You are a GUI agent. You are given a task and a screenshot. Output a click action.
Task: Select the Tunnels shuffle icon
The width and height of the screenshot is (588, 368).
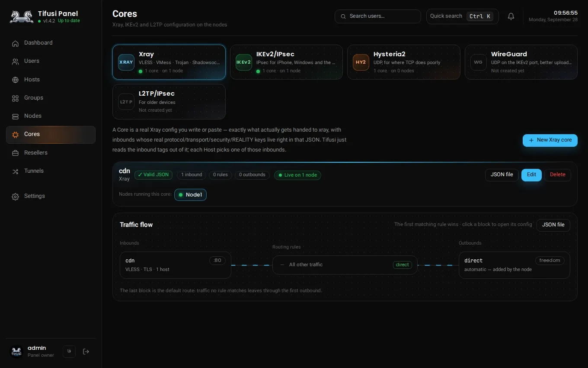(x=16, y=171)
